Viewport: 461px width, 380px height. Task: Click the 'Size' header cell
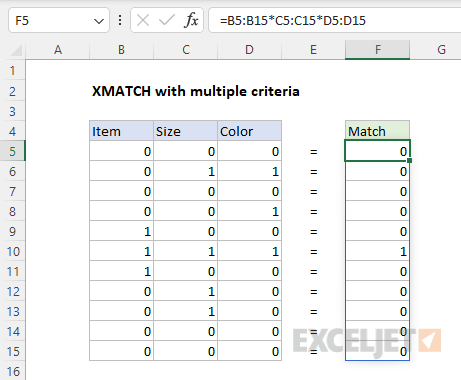185,131
